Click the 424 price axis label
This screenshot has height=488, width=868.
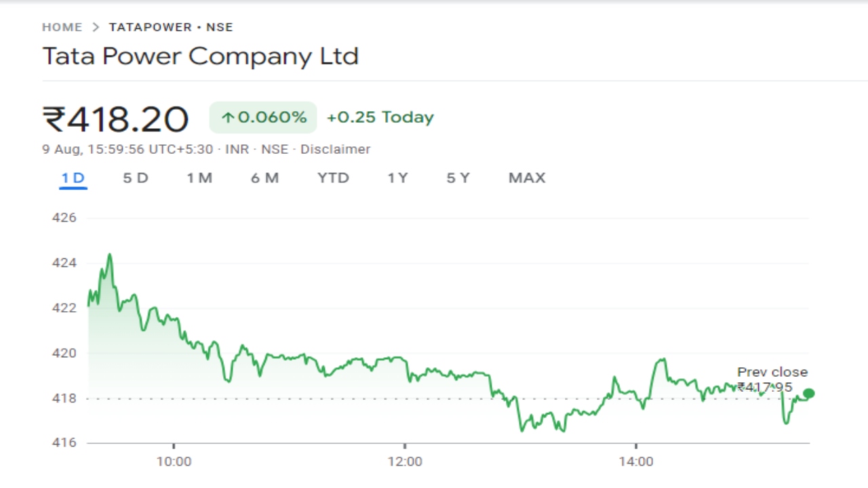(x=64, y=263)
